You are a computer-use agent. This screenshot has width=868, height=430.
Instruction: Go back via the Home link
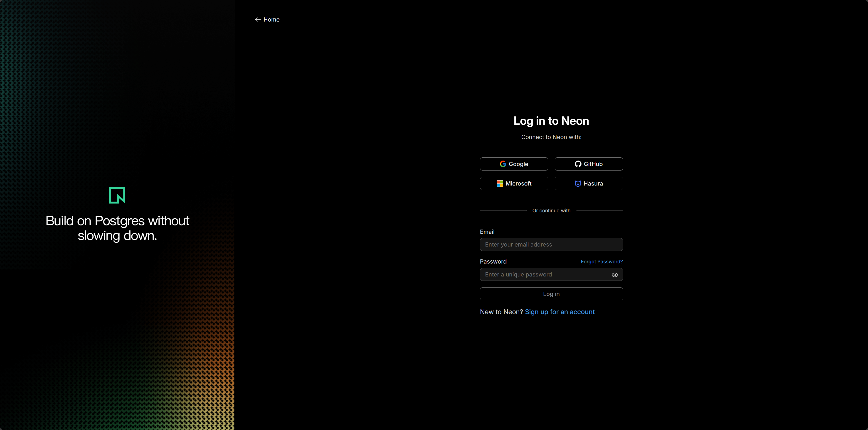click(x=271, y=20)
